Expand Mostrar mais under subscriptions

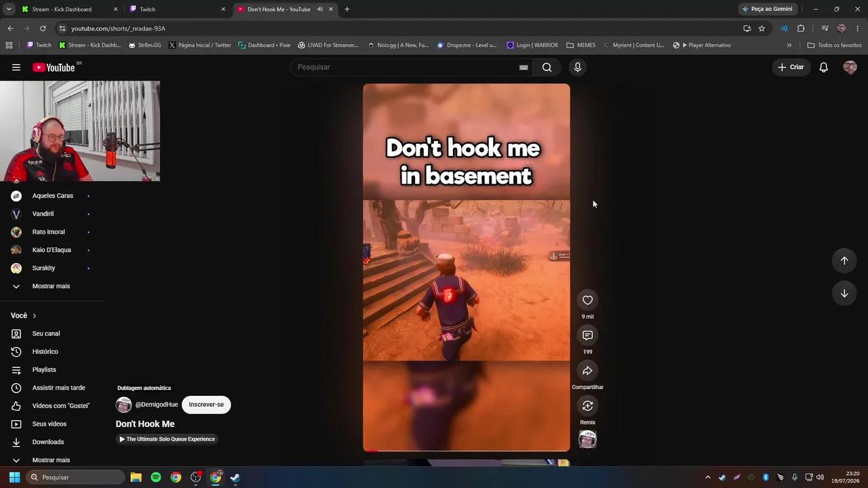(51, 286)
